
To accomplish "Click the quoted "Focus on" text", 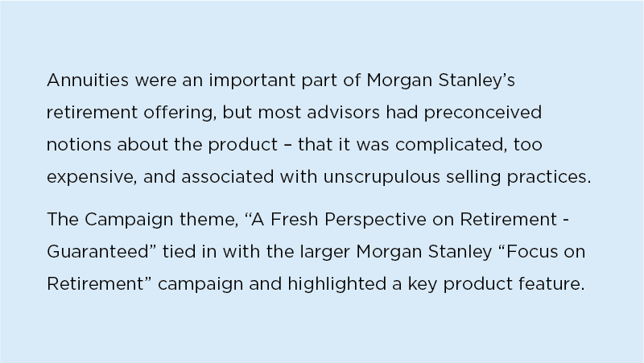I will 542,251.
